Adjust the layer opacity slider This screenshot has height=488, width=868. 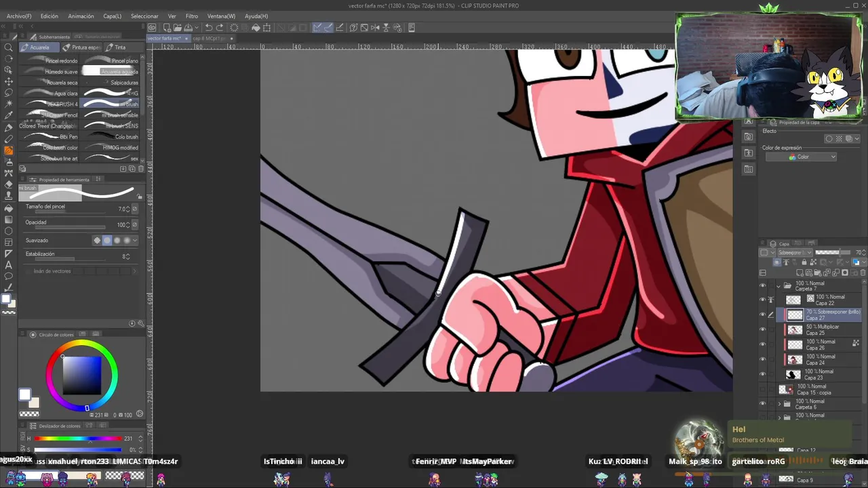833,253
